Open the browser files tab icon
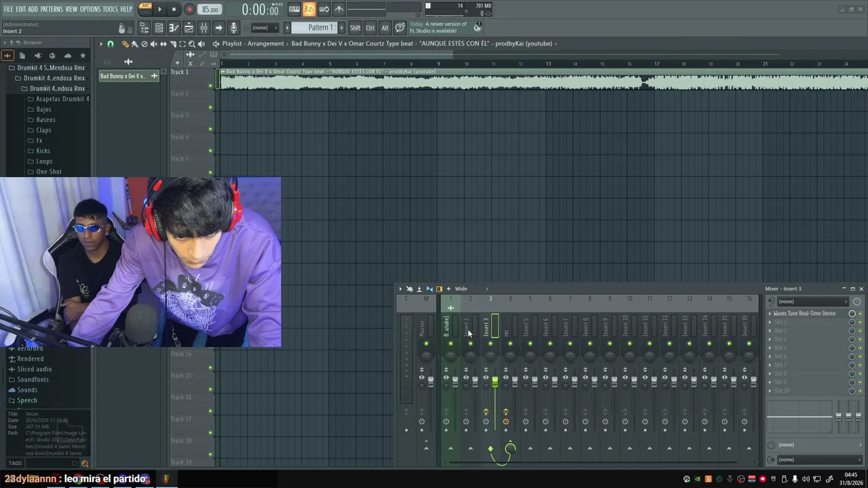 coord(22,56)
